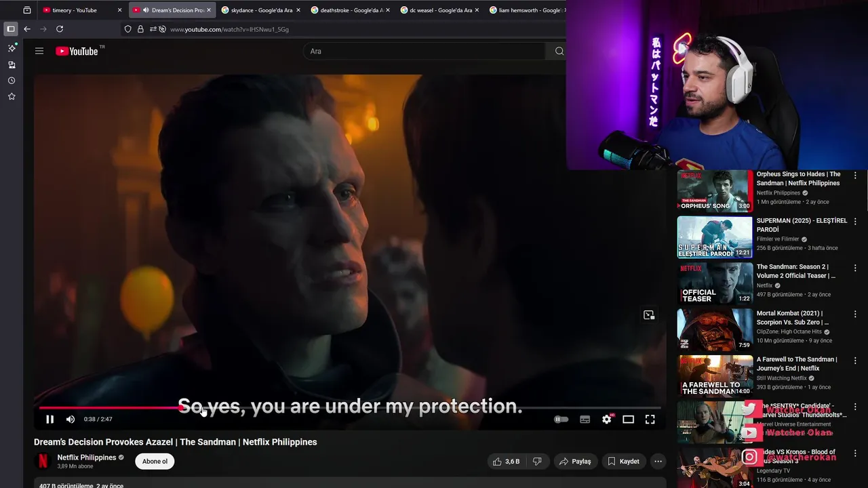The height and width of the screenshot is (488, 868).
Task: Toggle subtitles with the captions icon
Action: tap(585, 420)
